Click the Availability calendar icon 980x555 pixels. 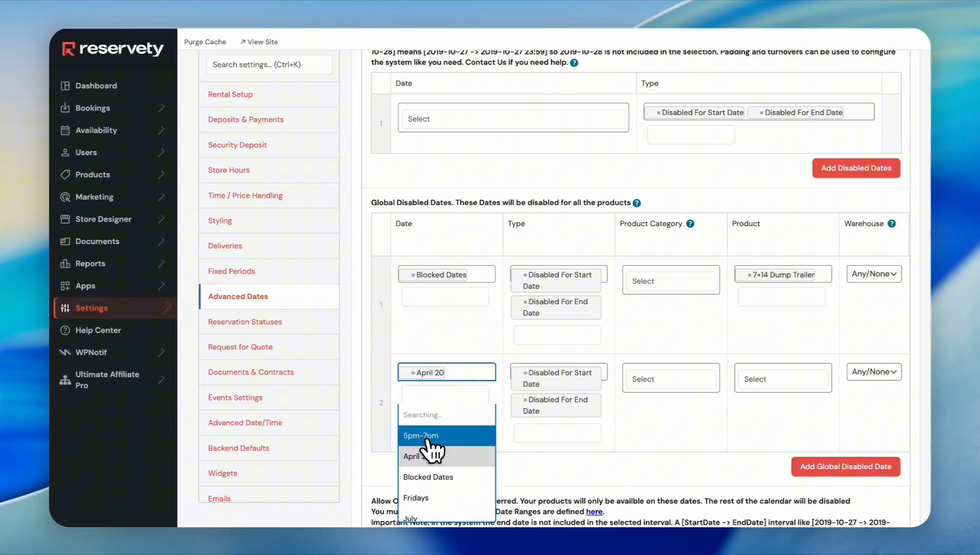(65, 131)
